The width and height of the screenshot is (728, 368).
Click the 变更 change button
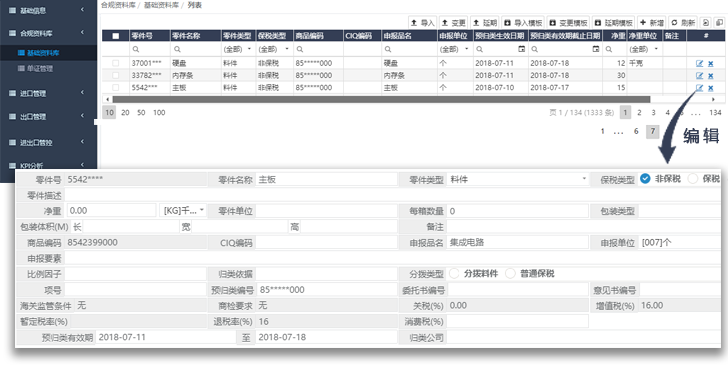click(x=453, y=22)
